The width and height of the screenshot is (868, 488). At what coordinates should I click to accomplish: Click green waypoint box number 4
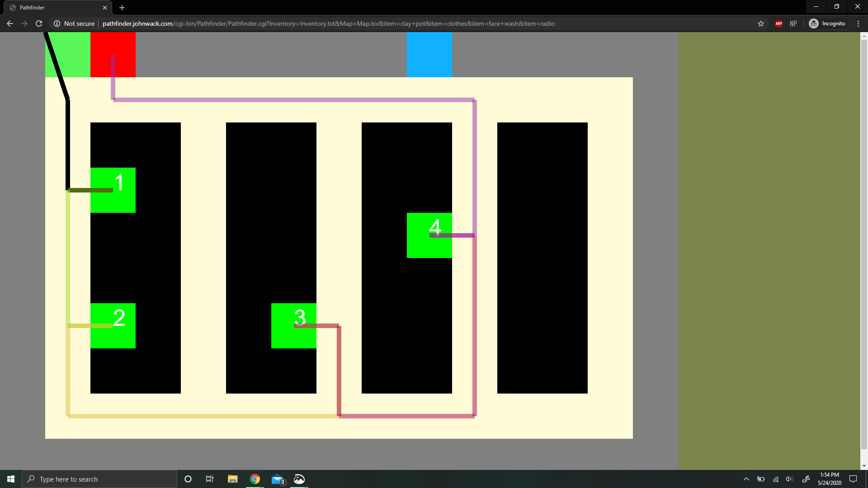[429, 235]
